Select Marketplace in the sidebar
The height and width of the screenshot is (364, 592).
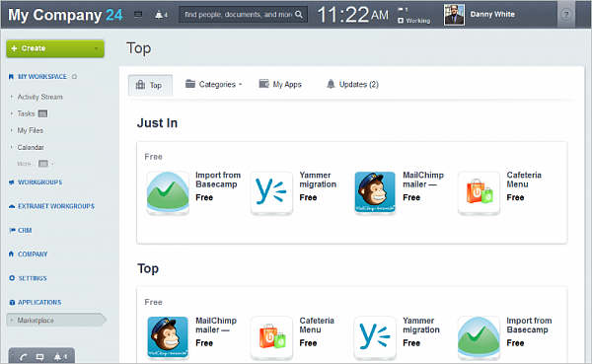(x=56, y=321)
